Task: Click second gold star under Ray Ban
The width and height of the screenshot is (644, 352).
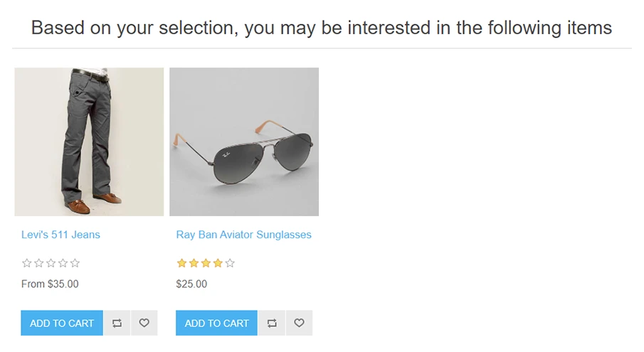Action: click(x=194, y=263)
